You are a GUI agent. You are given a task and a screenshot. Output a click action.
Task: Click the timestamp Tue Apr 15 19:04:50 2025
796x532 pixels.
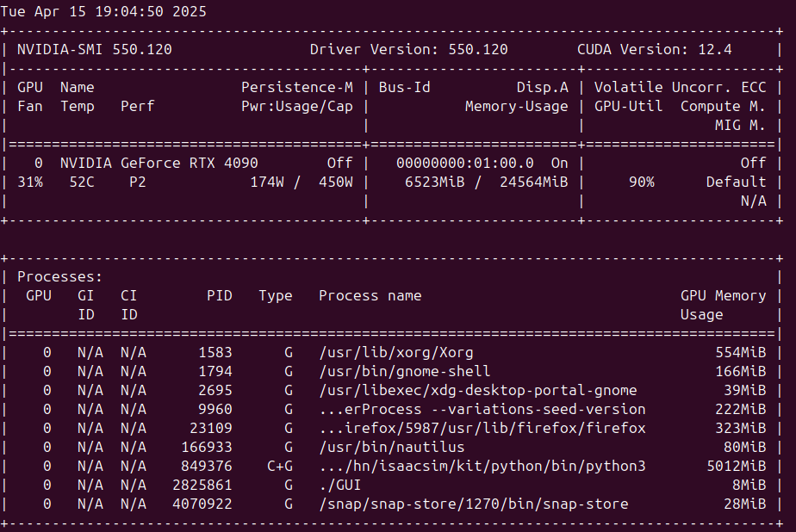tap(103, 12)
